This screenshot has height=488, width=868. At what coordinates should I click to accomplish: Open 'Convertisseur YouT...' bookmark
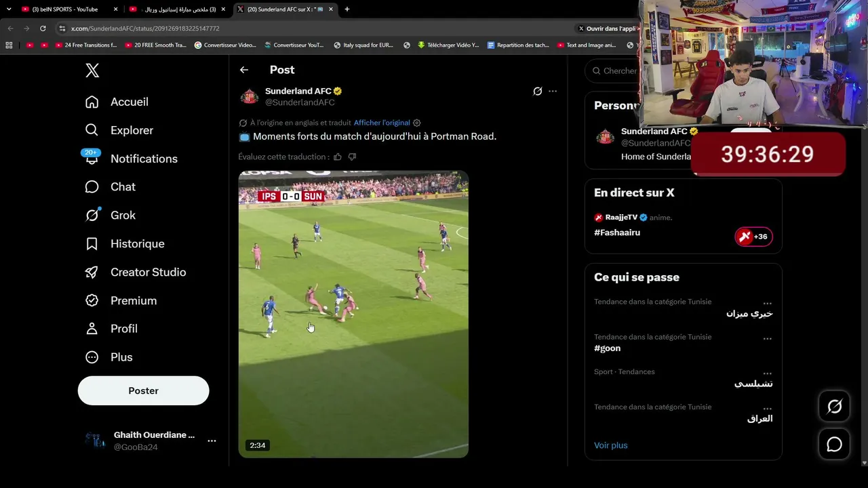[294, 45]
